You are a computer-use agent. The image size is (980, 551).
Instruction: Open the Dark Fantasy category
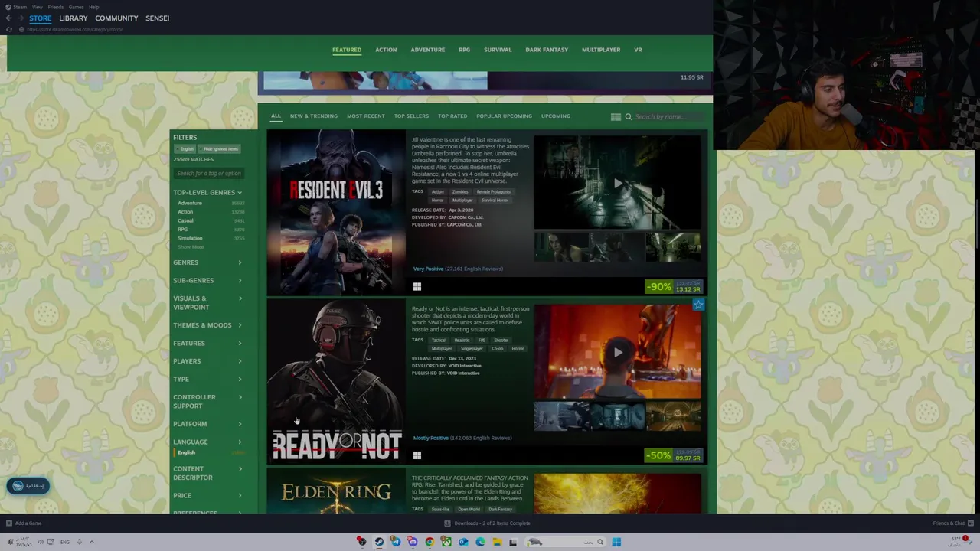[547, 50]
